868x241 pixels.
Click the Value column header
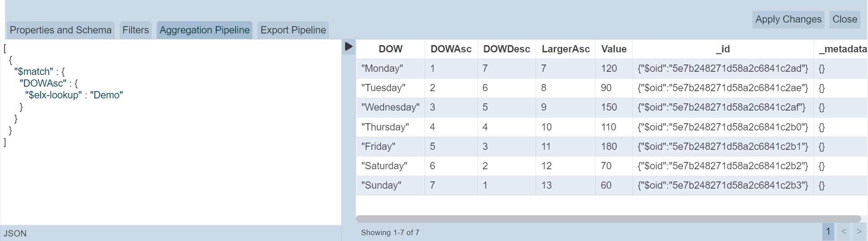click(614, 49)
